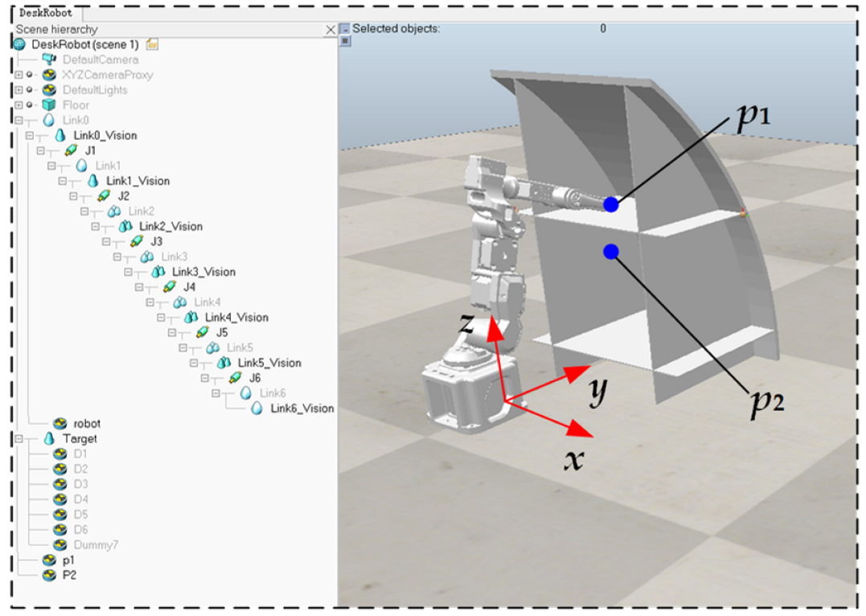This screenshot has height=616, width=866.
Task: Select Link2 in the hierarchy
Action: tap(142, 211)
